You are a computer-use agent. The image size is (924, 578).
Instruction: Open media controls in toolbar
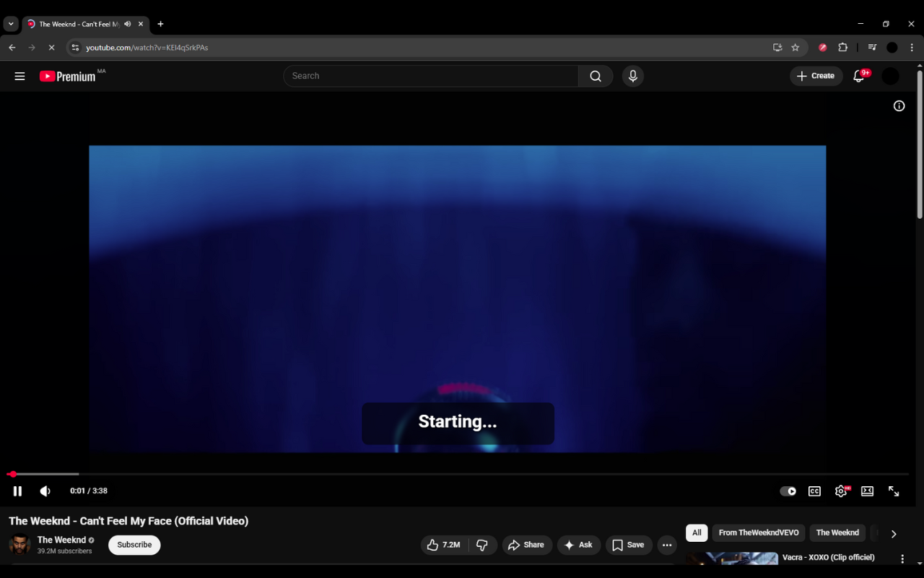[x=872, y=48]
